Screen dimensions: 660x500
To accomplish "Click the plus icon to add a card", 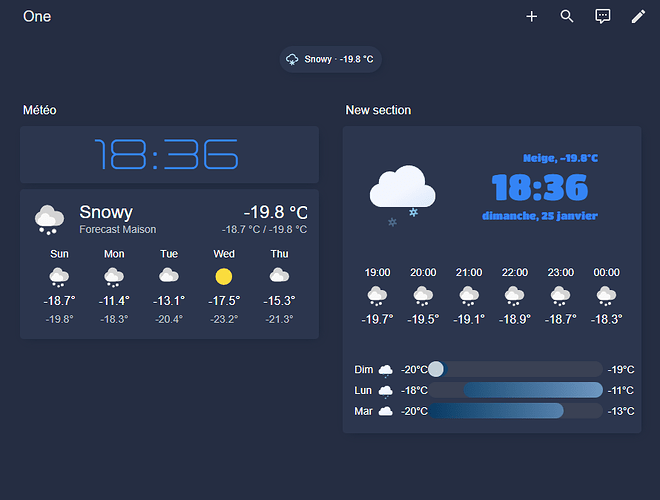I will [x=532, y=16].
